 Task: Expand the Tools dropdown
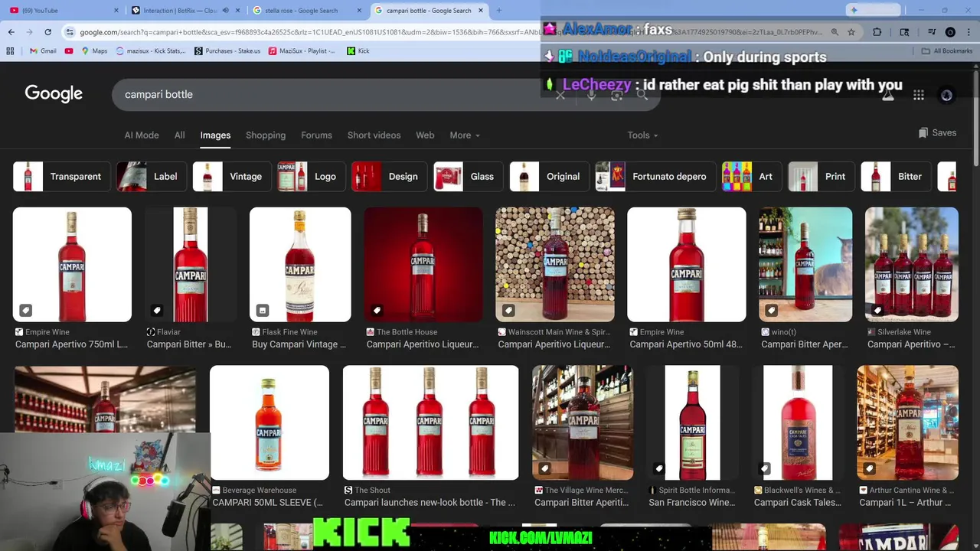coord(642,135)
